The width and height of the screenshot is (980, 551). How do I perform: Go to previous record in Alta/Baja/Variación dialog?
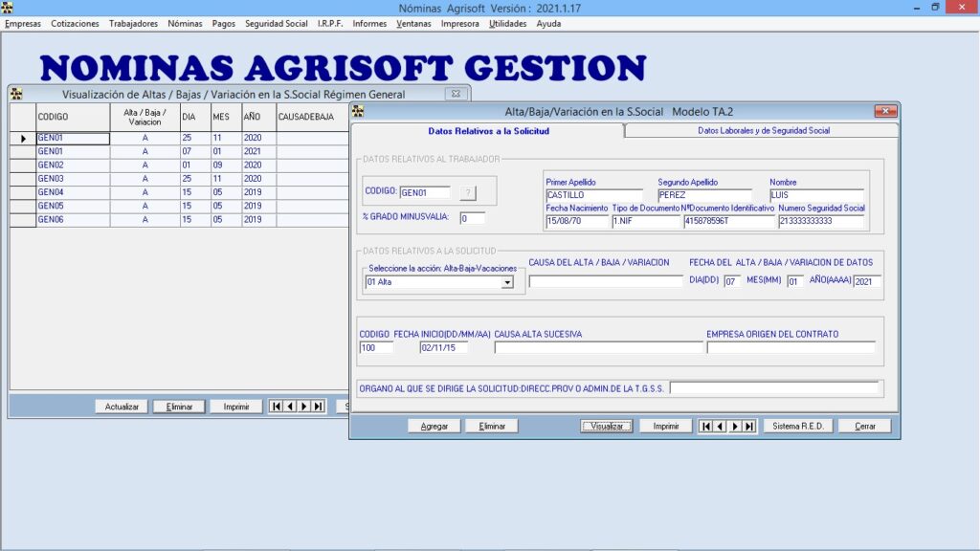click(720, 426)
